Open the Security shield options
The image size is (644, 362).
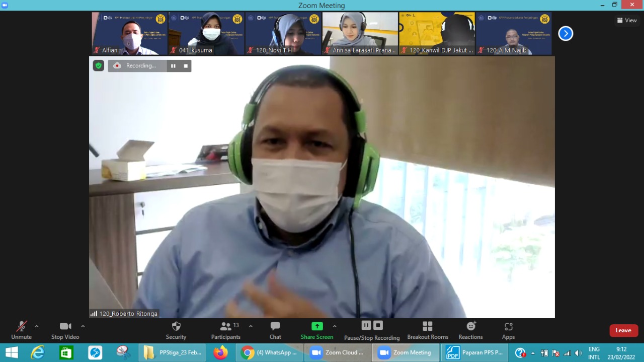pos(176,330)
